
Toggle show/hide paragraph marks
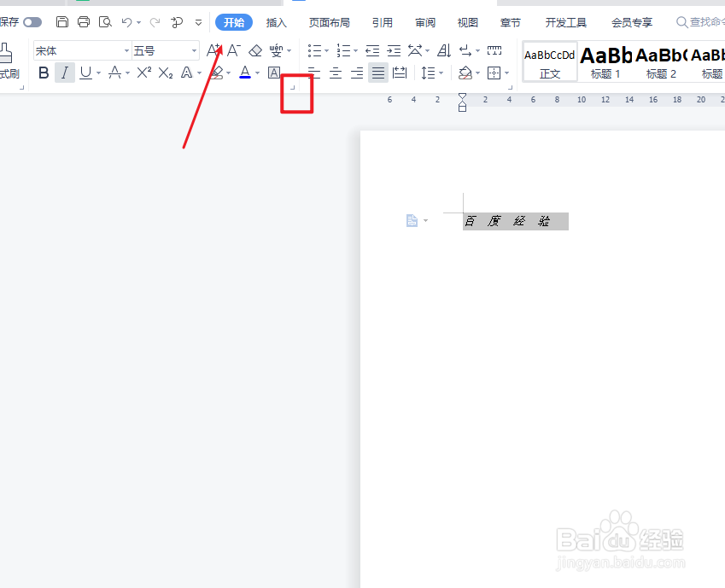tap(465, 50)
